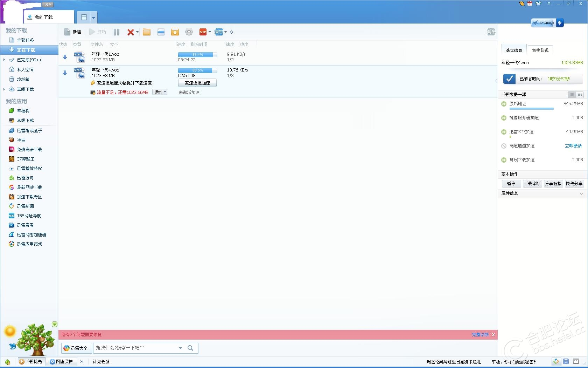
Task: Select the 年轻一代1.vob download row
Action: click(x=278, y=57)
